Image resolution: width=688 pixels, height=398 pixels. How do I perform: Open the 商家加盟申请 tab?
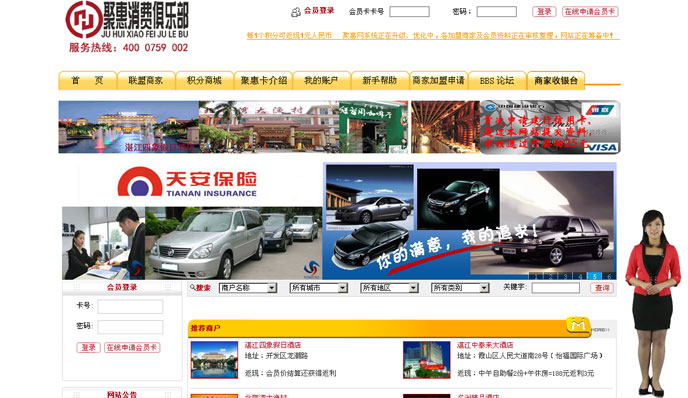tap(439, 80)
